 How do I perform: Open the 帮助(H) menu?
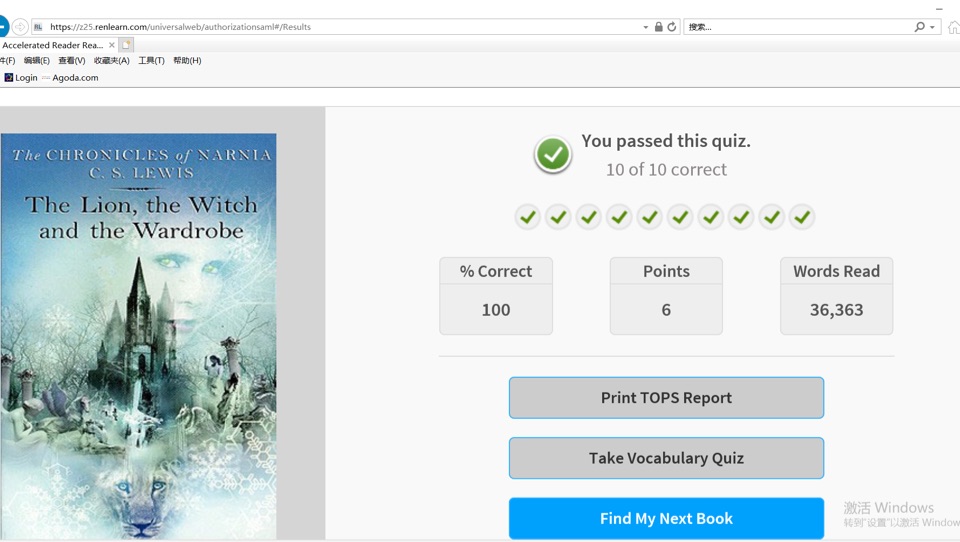pyautogui.click(x=187, y=61)
